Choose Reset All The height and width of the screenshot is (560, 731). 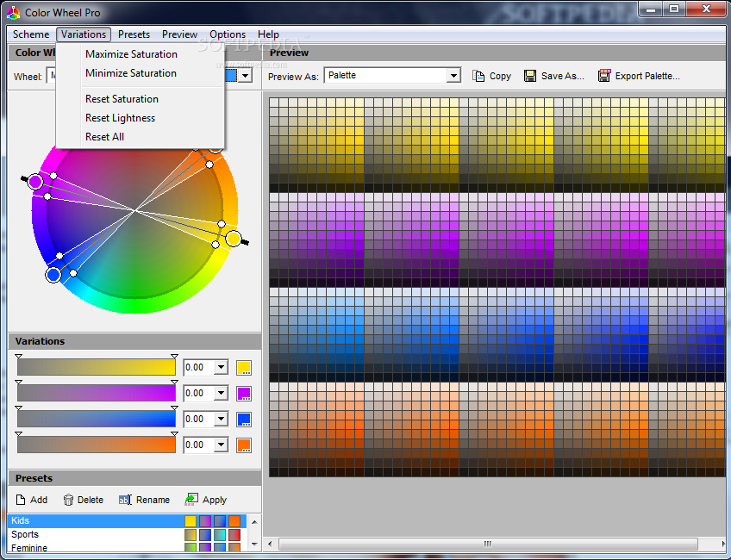[x=104, y=137]
